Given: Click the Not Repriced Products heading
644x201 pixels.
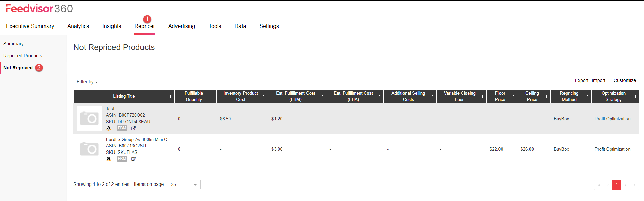Looking at the screenshot, I should coord(114,47).
